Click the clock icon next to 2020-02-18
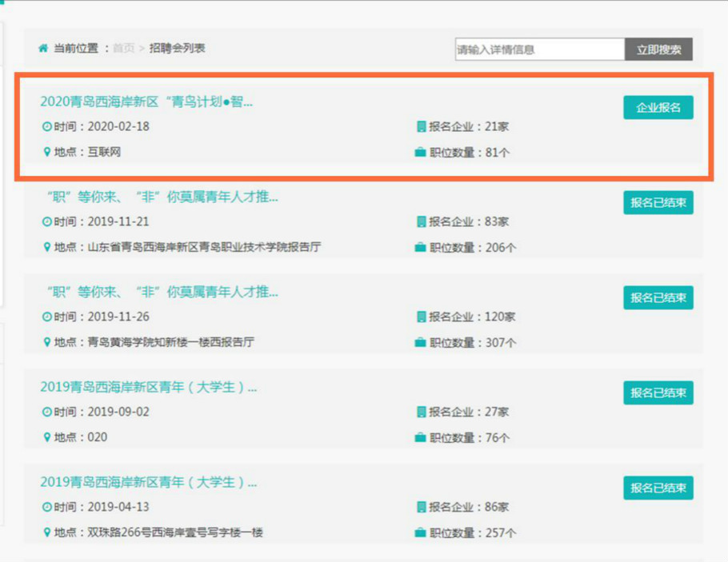Viewport: 728px width, 562px height. (x=46, y=127)
